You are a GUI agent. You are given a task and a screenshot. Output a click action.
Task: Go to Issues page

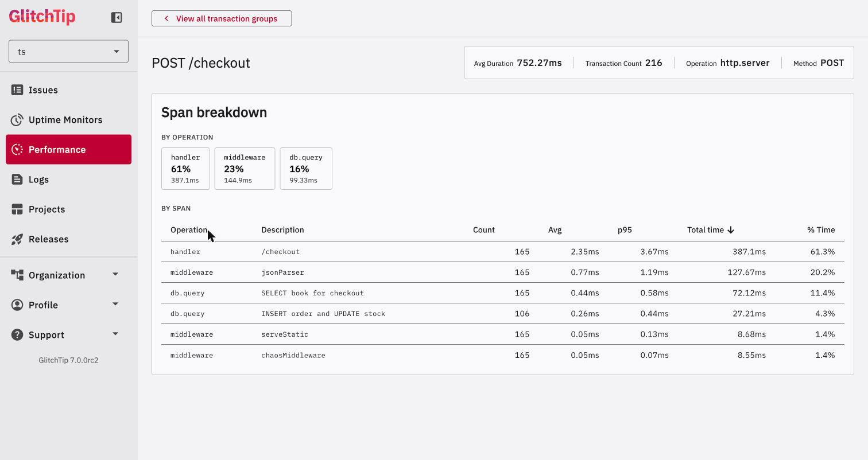click(68, 90)
